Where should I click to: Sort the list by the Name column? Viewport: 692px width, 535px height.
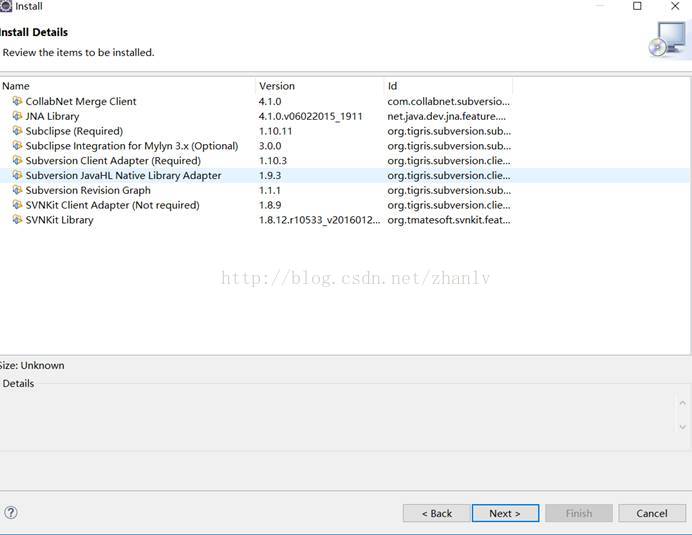[x=128, y=86]
